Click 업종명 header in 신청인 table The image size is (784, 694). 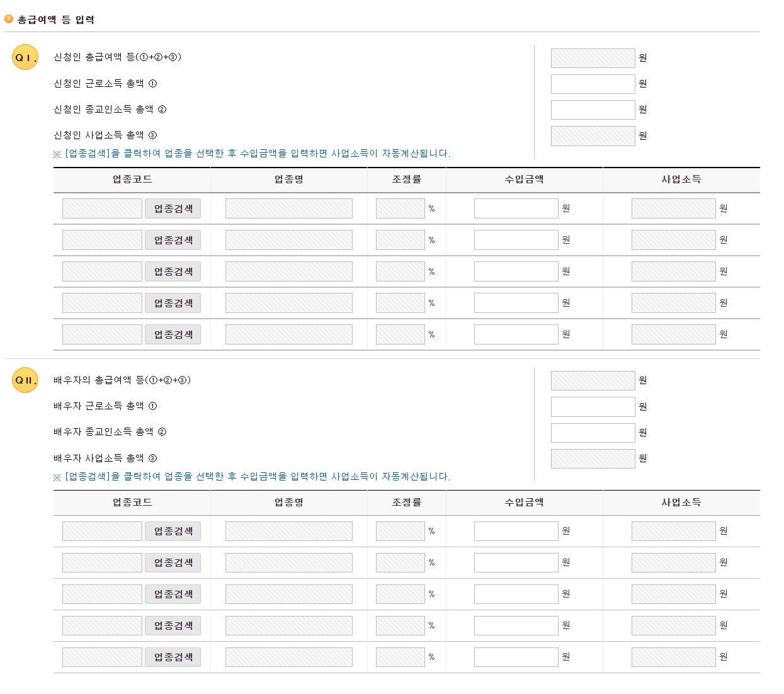pos(288,179)
